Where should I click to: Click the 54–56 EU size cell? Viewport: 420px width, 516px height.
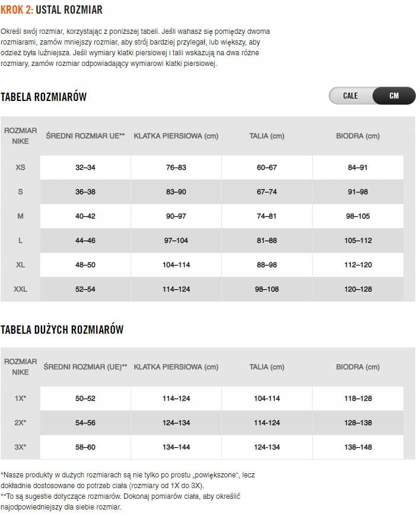pyautogui.click(x=85, y=423)
